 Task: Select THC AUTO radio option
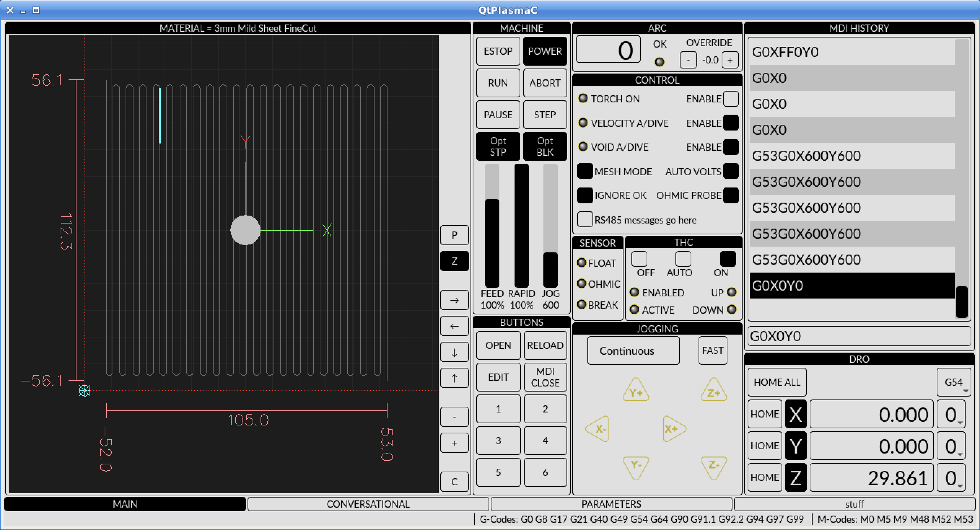tap(683, 259)
